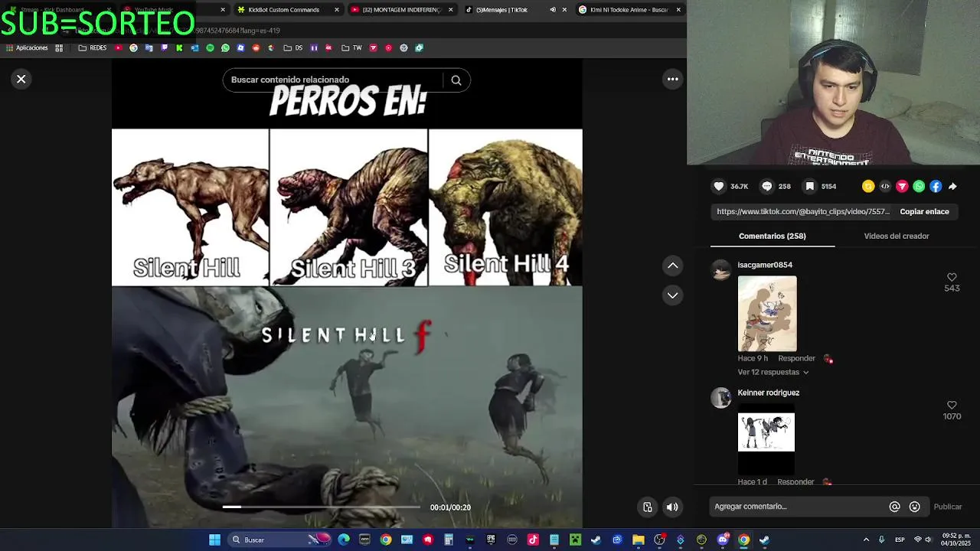
Task: Open the three-dot more options menu on video
Action: click(673, 79)
